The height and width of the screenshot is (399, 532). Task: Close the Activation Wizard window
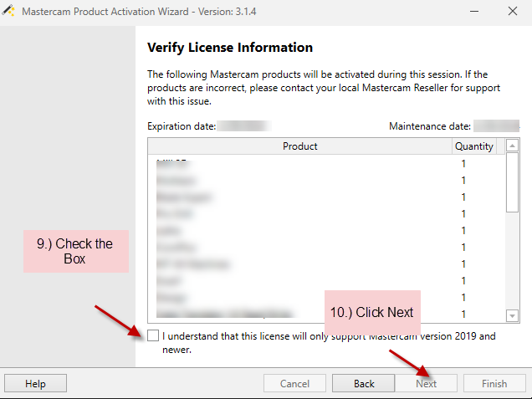point(513,11)
